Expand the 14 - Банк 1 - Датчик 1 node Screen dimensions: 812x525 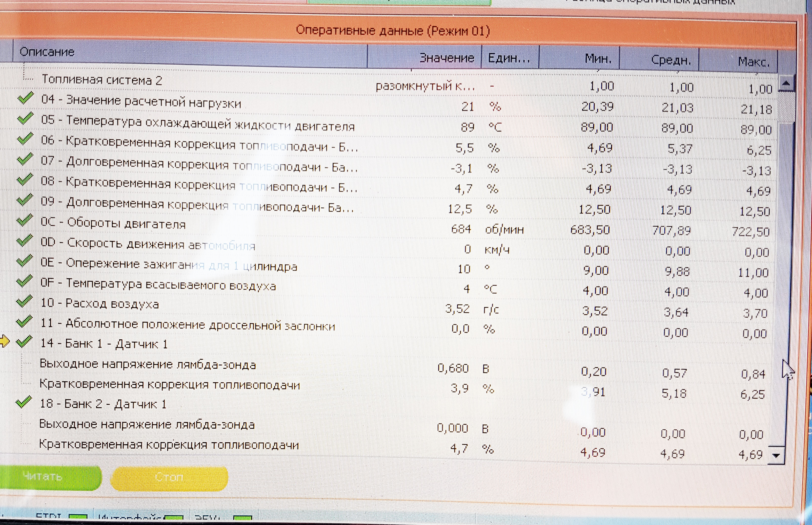[104, 344]
